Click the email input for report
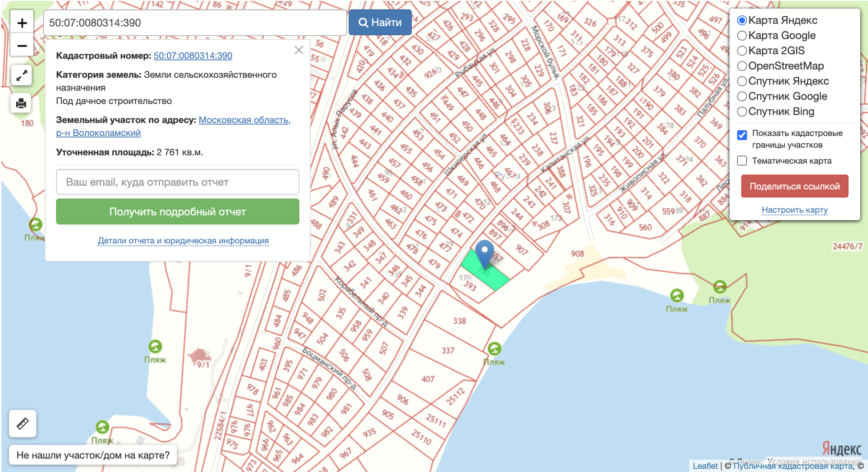The width and height of the screenshot is (868, 472). [178, 182]
